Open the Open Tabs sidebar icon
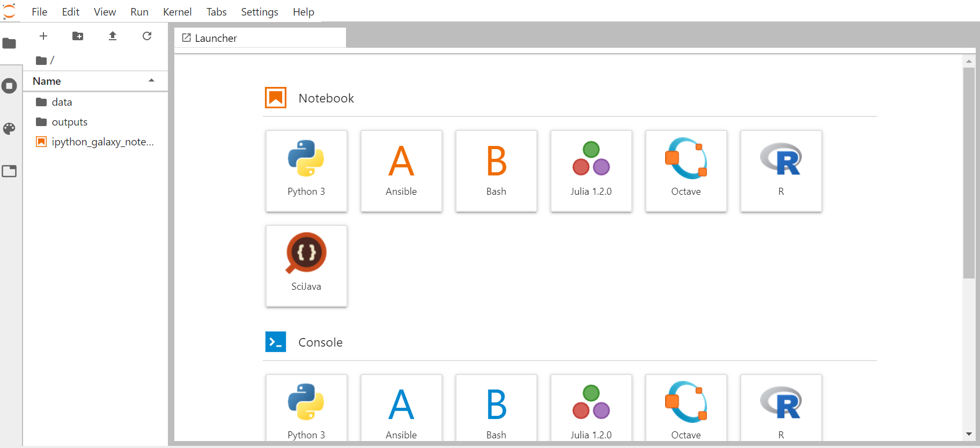 point(9,171)
